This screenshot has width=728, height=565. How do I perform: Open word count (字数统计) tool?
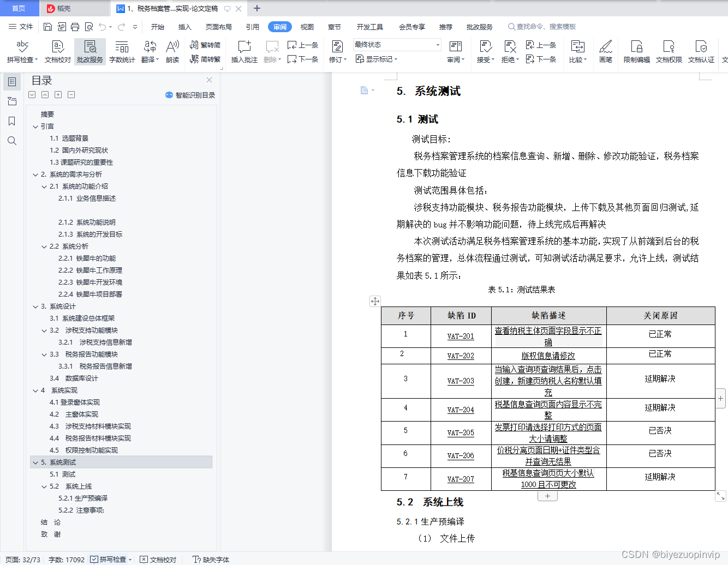[122, 52]
